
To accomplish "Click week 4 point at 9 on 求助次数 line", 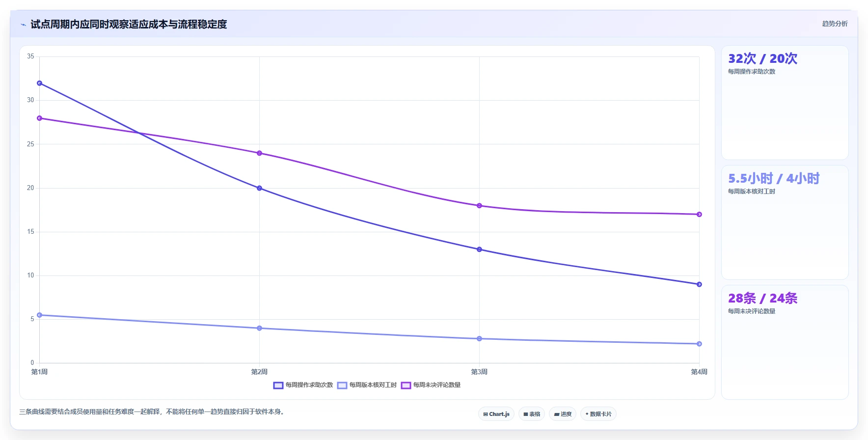I will (x=700, y=284).
